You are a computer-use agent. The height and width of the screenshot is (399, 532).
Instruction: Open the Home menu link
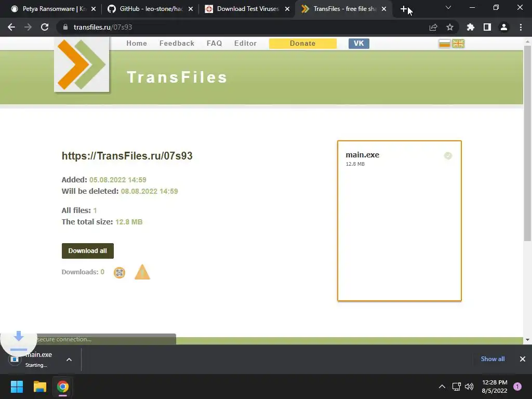137,44
